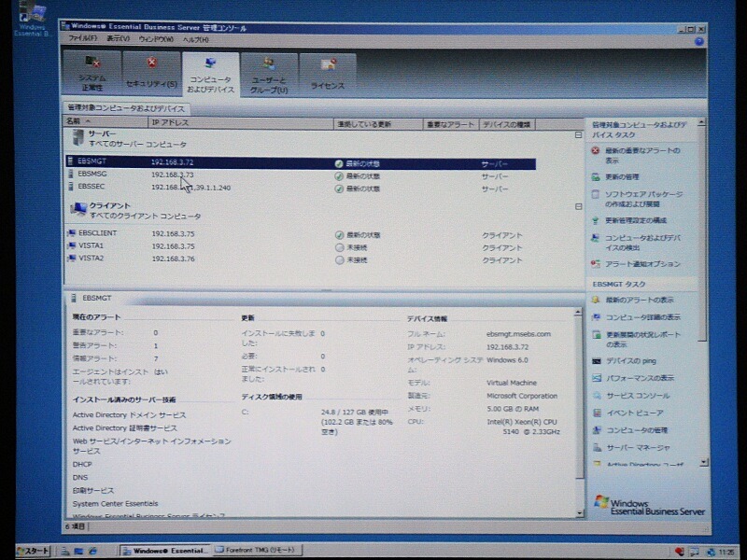
Task: Click the blue help icon in the menu bar
Action: 698,42
